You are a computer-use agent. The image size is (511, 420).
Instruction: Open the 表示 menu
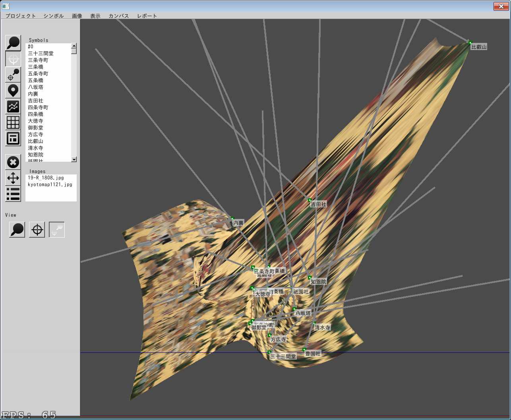tap(95, 16)
